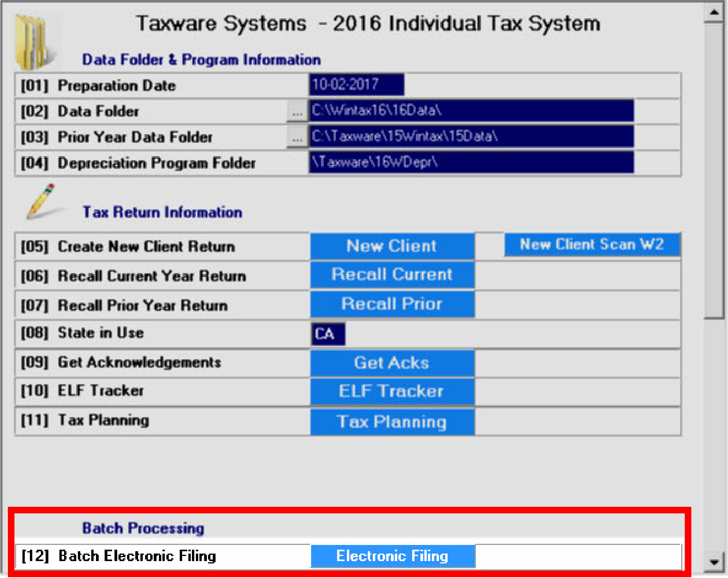
Task: Click the Tax Return Information heading
Action: coord(162,212)
